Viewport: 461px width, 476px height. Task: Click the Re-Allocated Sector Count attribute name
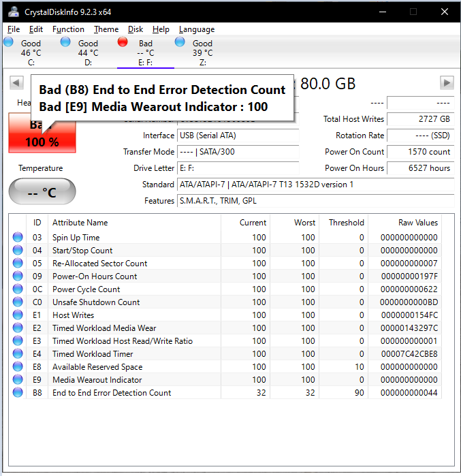[100, 264]
